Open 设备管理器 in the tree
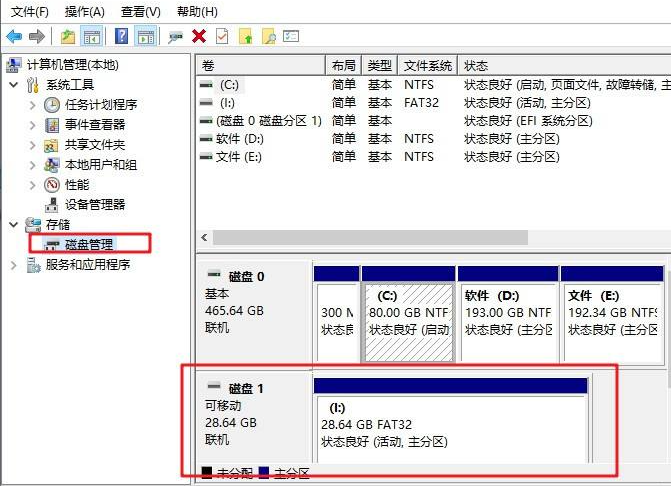This screenshot has height=486, width=671. tap(95, 204)
